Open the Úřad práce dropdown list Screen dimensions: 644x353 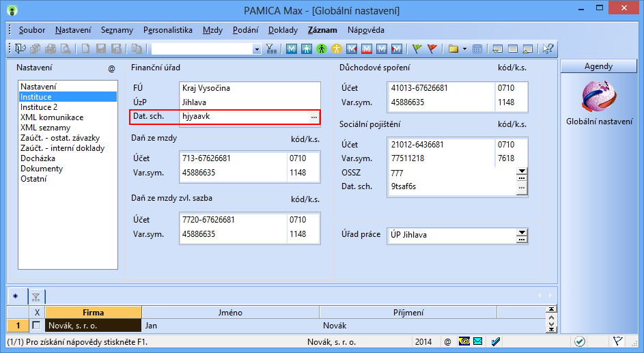tap(522, 232)
